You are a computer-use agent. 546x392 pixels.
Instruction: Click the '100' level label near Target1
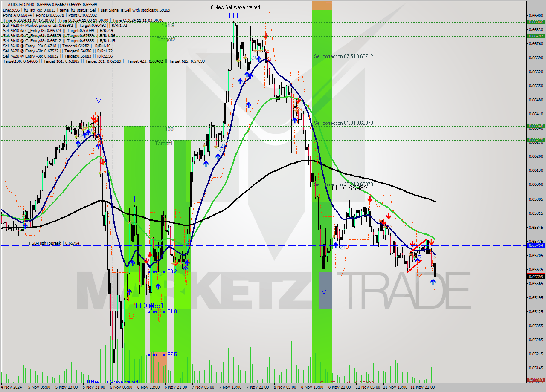pyautogui.click(x=169, y=129)
